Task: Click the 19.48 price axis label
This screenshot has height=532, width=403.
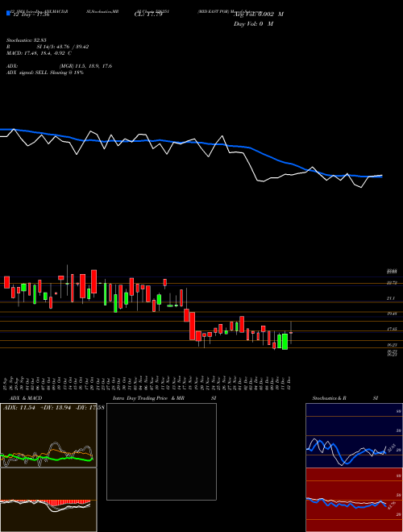Action: point(392,314)
